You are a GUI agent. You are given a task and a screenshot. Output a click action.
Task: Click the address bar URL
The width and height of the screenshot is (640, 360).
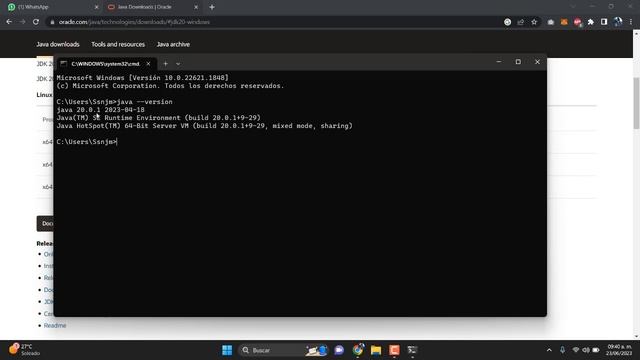pos(134,22)
